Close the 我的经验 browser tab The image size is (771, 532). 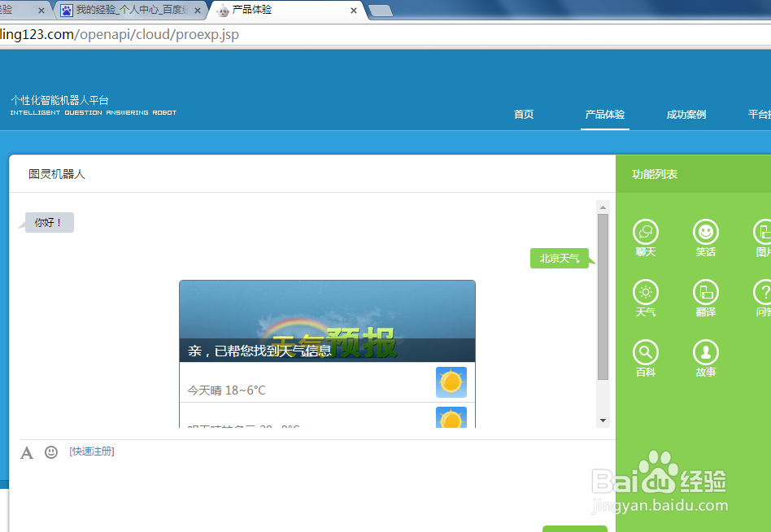pyautogui.click(x=197, y=11)
